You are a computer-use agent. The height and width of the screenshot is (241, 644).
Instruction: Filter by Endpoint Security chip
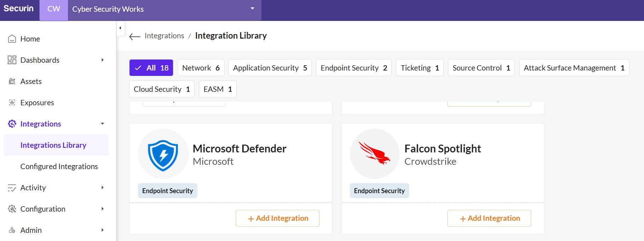(x=354, y=68)
